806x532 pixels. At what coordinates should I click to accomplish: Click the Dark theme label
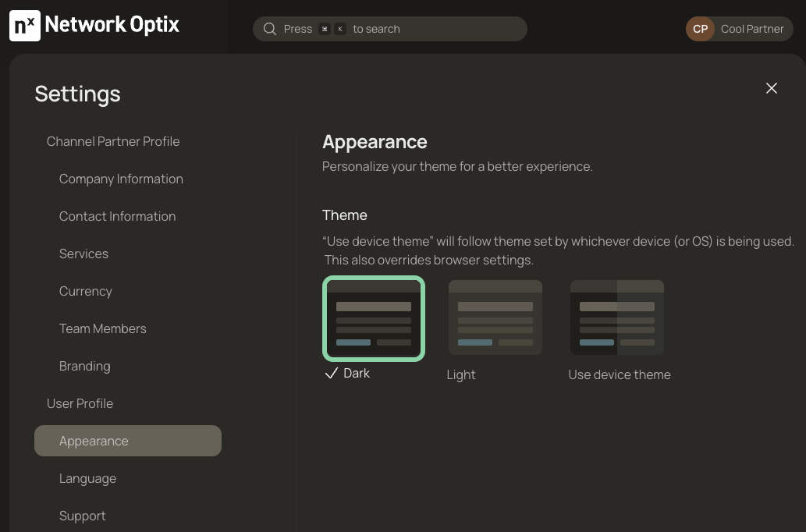coord(357,373)
